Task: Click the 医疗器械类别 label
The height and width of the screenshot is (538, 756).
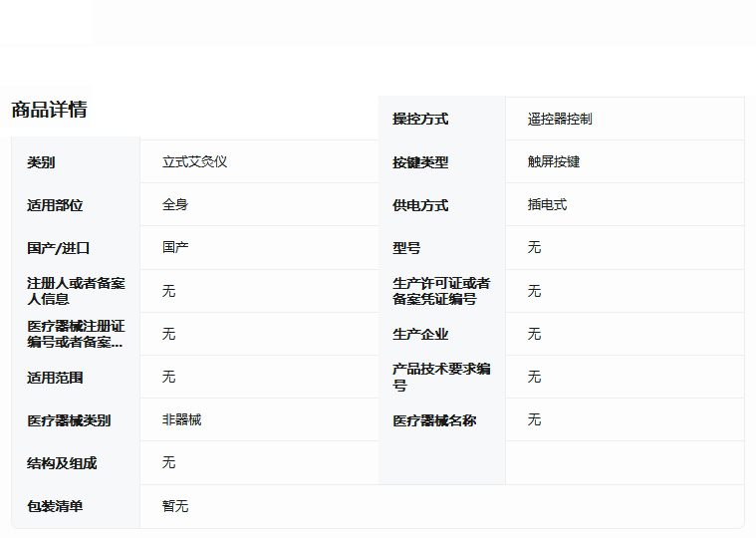Action: point(69,420)
